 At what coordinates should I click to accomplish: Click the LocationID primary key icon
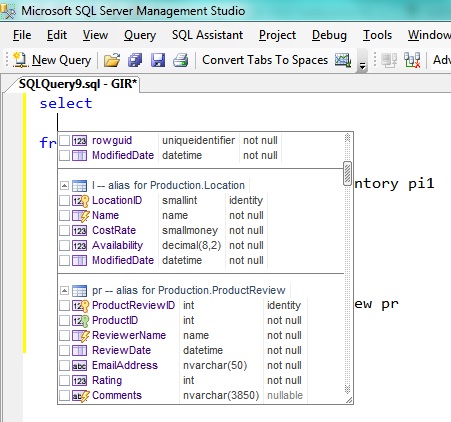[x=80, y=201]
